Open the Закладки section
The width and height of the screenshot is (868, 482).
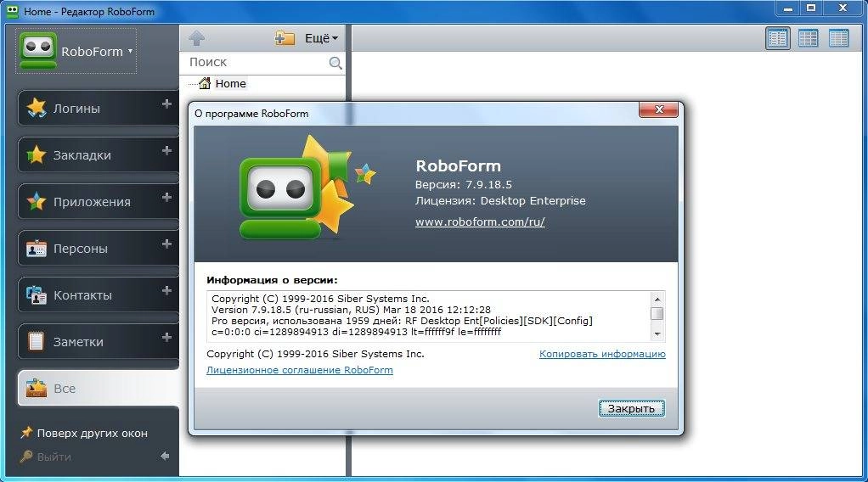[x=99, y=155]
